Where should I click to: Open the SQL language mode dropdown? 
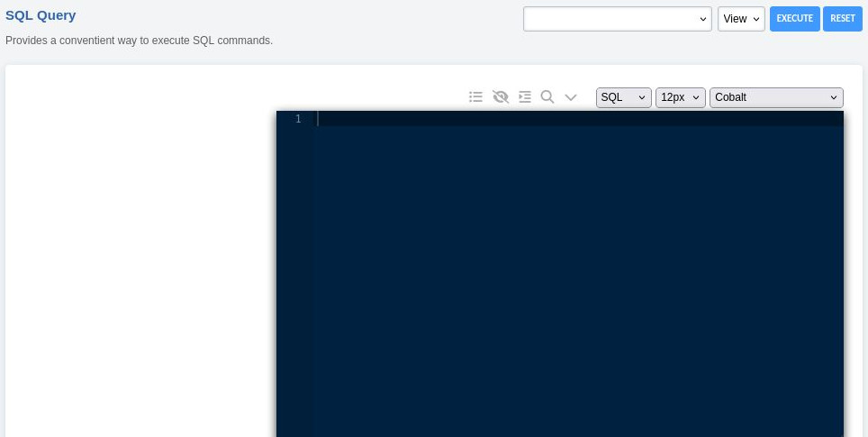(623, 97)
